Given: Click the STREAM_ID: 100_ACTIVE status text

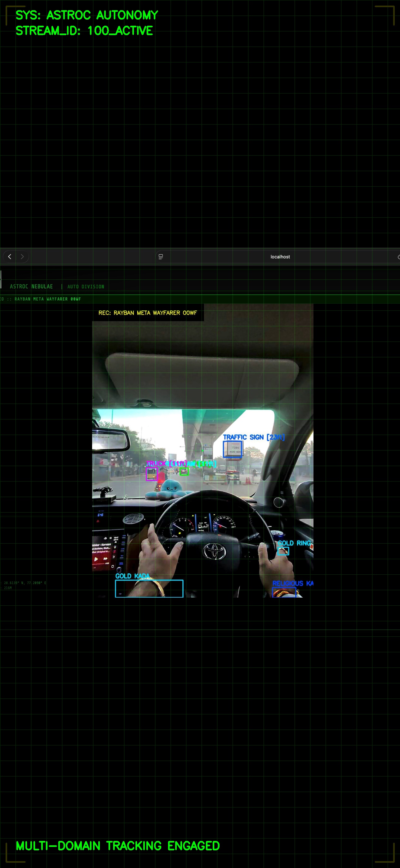Looking at the screenshot, I should pos(84,31).
